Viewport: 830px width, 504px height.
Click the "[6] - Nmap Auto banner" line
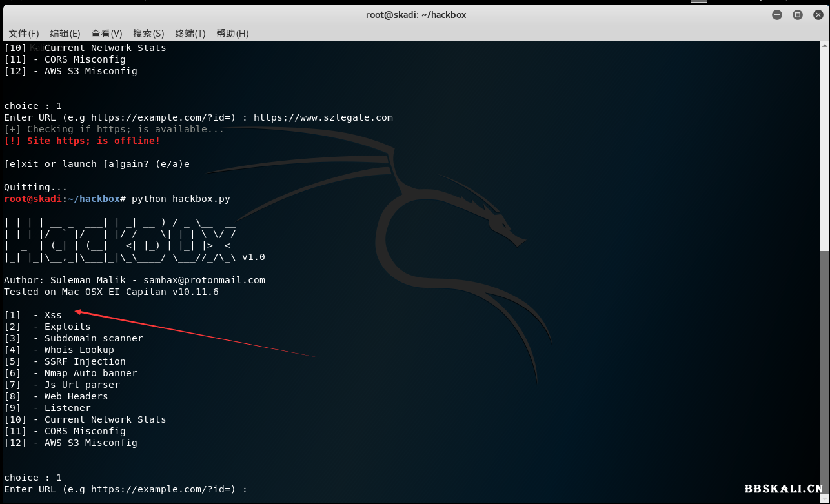click(x=71, y=373)
